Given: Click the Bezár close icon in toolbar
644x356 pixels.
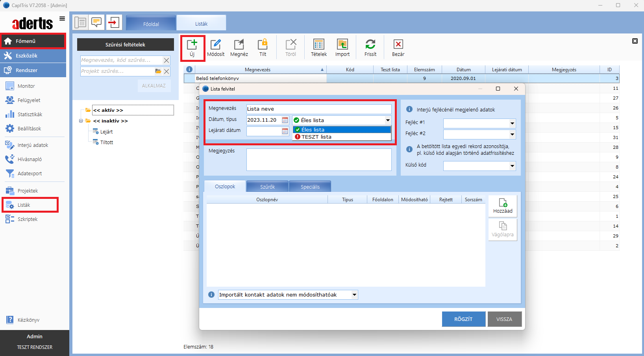Looking at the screenshot, I should click(398, 48).
